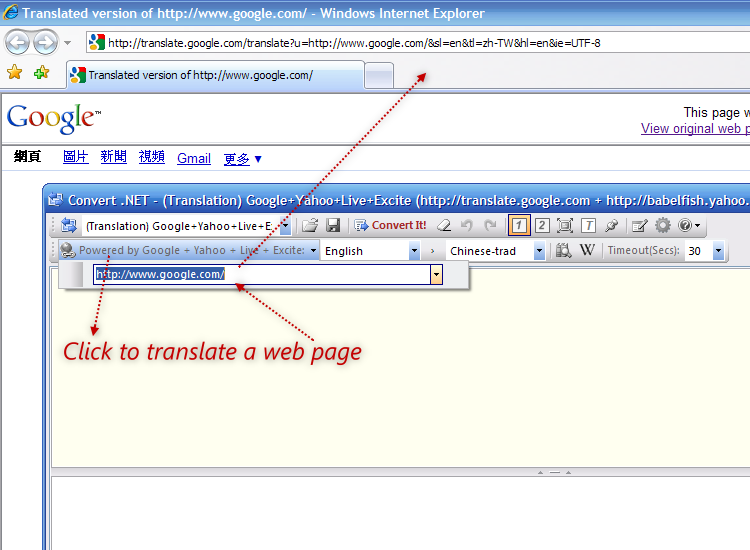Open the help question mark dropdown
Viewport: 750px width, 550px height.
point(689,225)
